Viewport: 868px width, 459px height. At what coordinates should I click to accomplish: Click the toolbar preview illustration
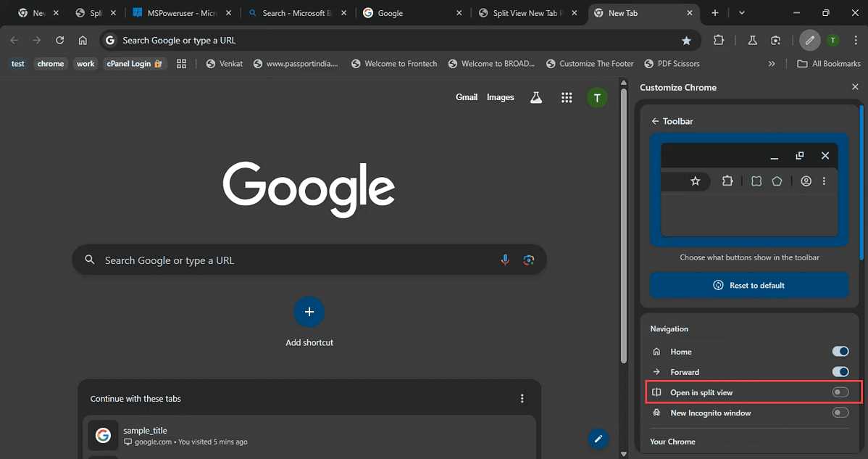749,189
